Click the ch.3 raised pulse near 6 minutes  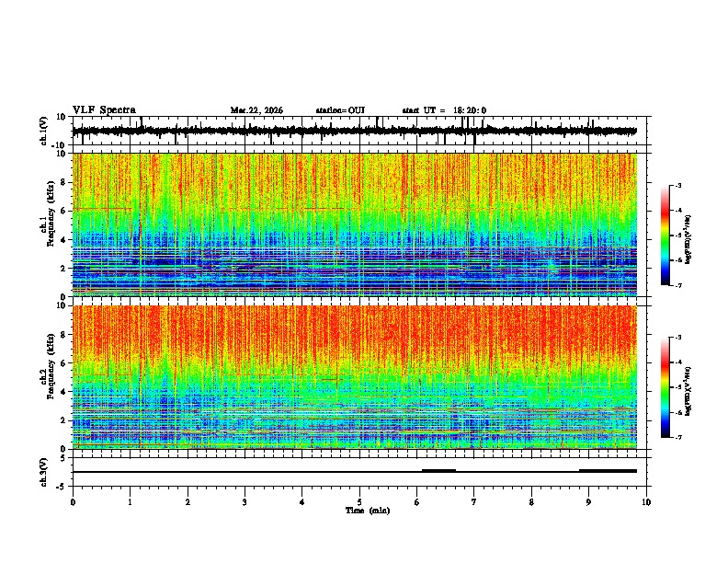(438, 471)
